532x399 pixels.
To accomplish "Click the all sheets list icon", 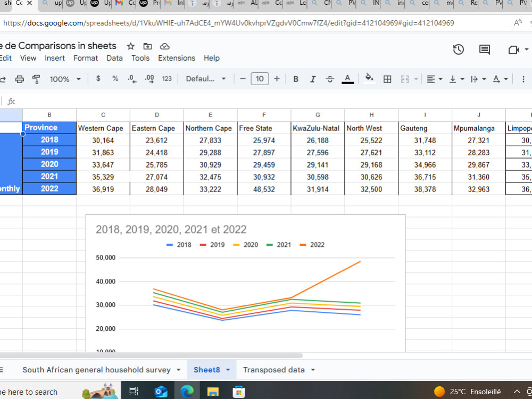I will [2, 370].
